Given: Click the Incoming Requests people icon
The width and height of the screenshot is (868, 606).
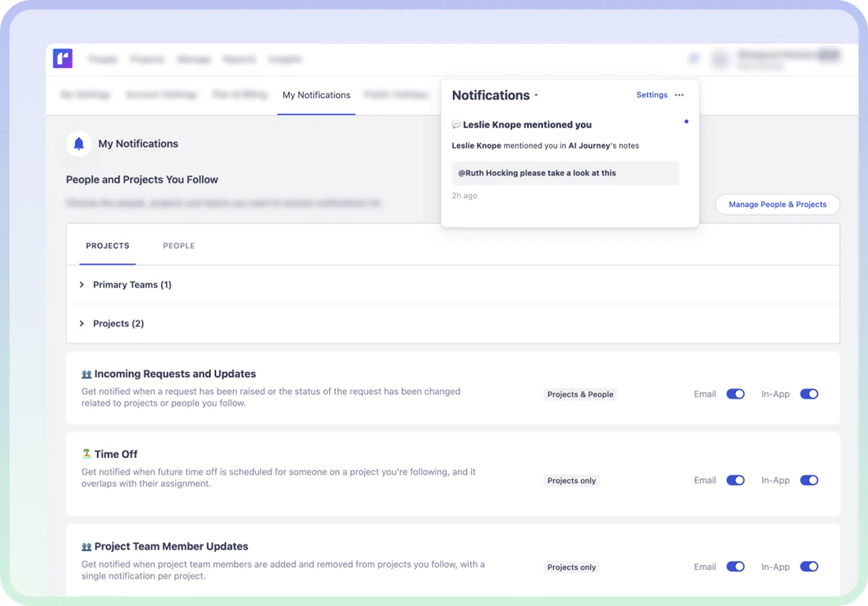Looking at the screenshot, I should click(x=86, y=374).
